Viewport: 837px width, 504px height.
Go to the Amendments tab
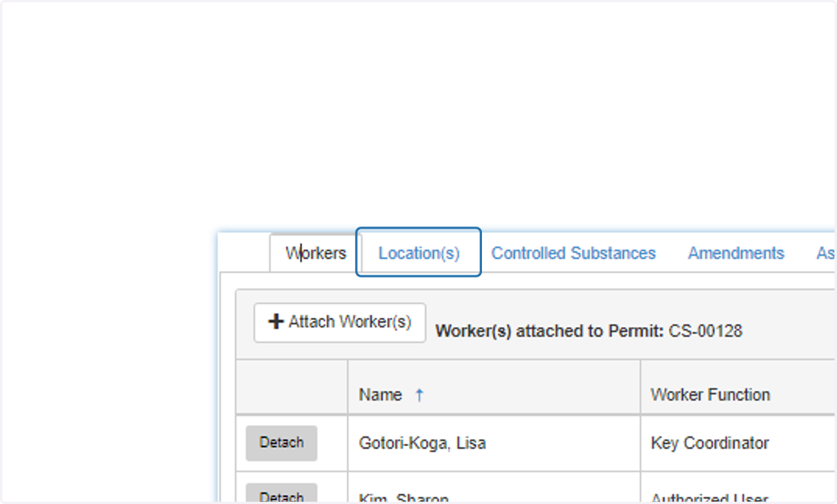click(736, 253)
